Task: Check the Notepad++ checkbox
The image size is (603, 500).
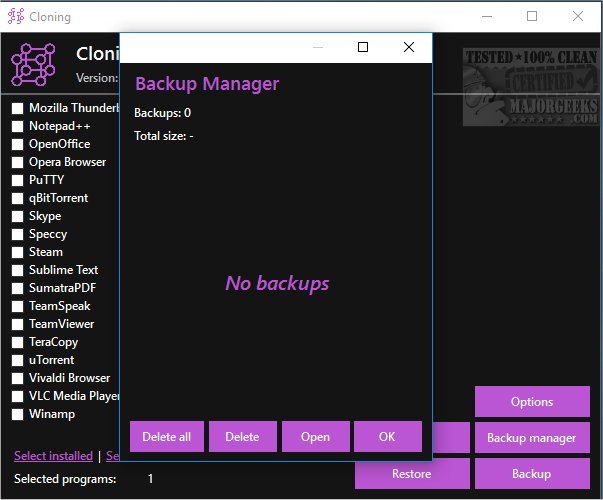Action: coord(17,127)
